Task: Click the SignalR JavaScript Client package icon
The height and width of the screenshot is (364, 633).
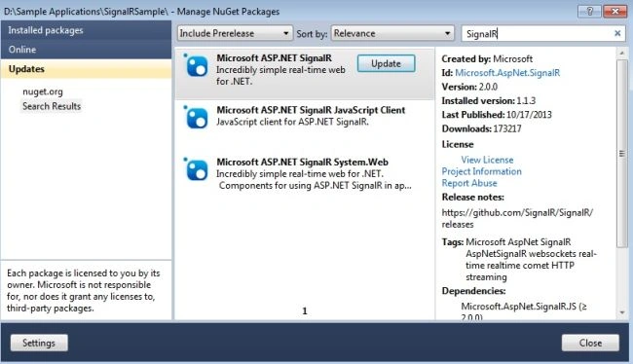Action: tap(196, 117)
